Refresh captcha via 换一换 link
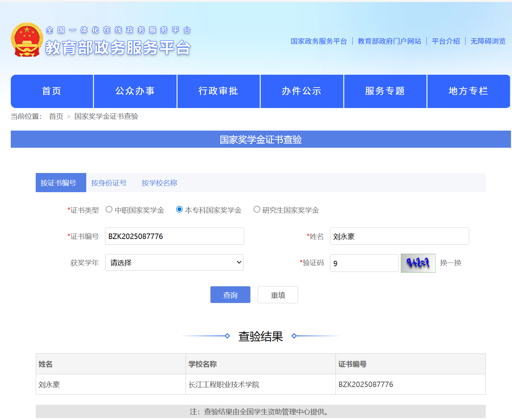512x420 pixels. [450, 263]
